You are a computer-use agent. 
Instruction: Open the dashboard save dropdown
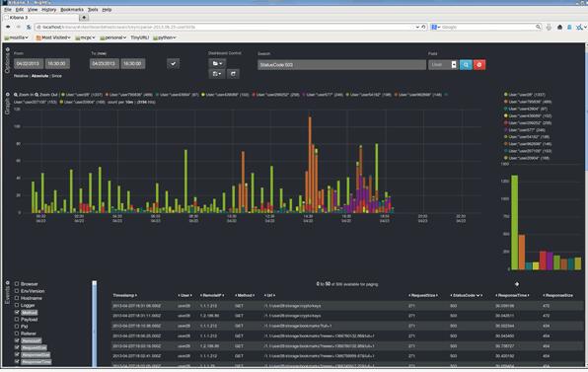point(217,74)
